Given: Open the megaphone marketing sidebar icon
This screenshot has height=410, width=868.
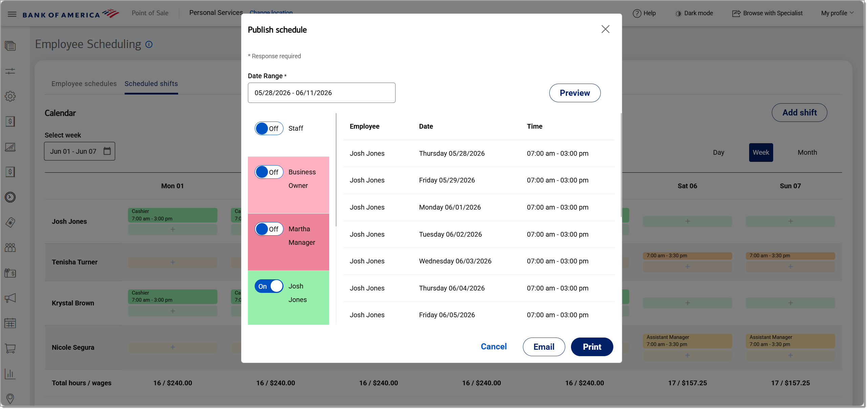Looking at the screenshot, I should [x=10, y=298].
